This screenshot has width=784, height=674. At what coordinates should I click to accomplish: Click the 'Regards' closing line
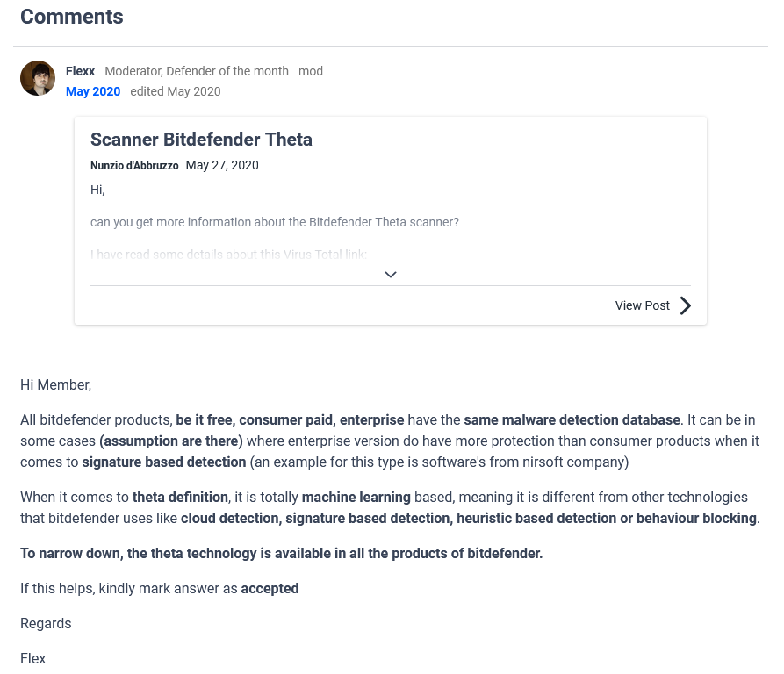[x=46, y=623]
